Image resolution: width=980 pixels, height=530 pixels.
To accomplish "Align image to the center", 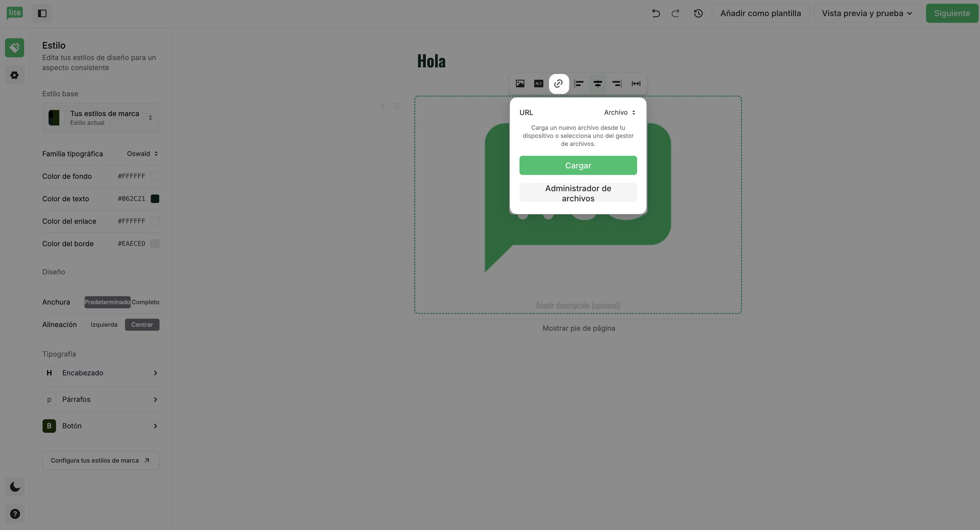I will pyautogui.click(x=598, y=84).
